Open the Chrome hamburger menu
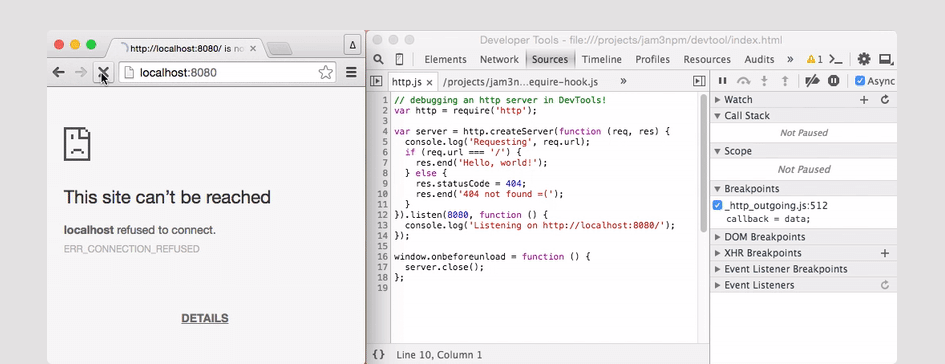Image resolution: width=945 pixels, height=364 pixels. [x=351, y=73]
